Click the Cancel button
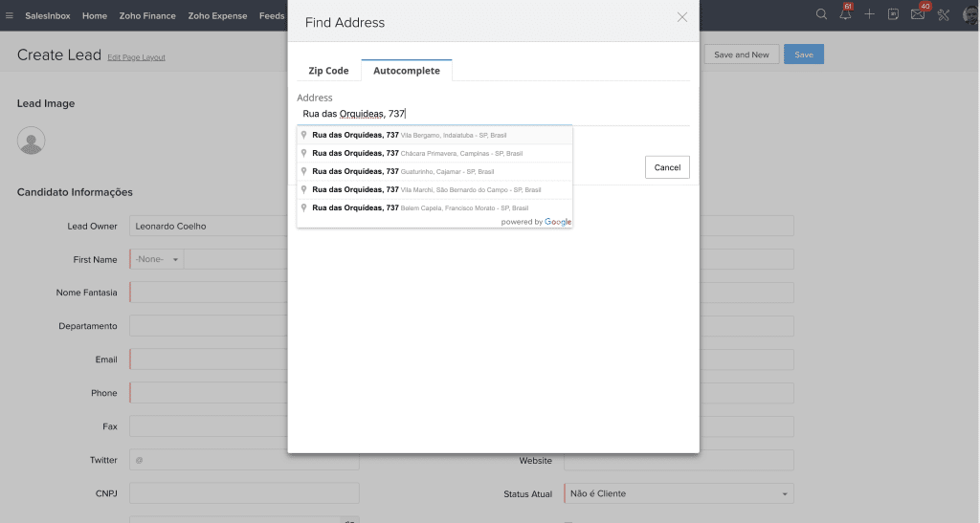Viewport: 980px width, 523px height. tap(667, 167)
